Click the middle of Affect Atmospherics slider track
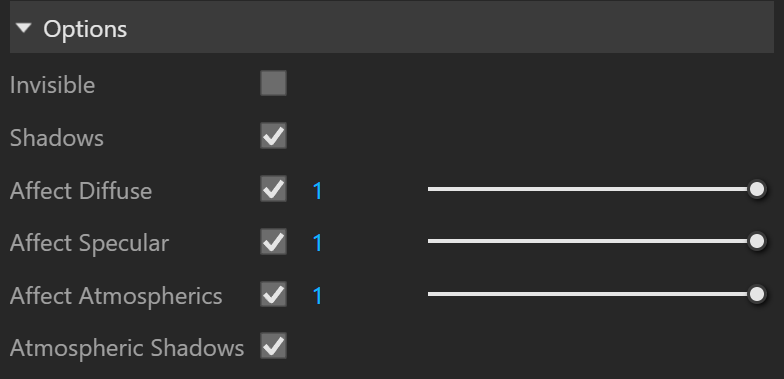784x379 pixels. coord(593,294)
